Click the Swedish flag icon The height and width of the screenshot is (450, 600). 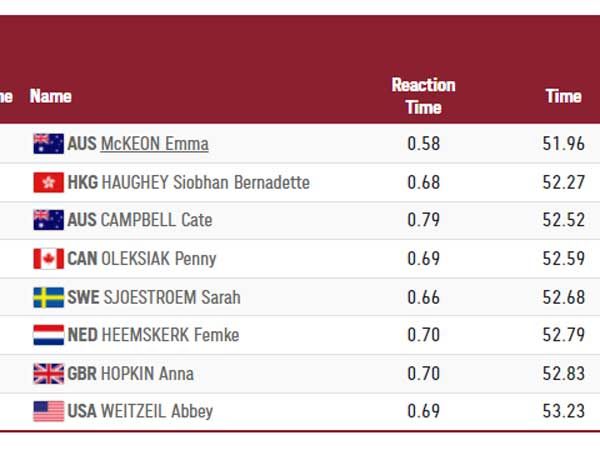tap(48, 297)
